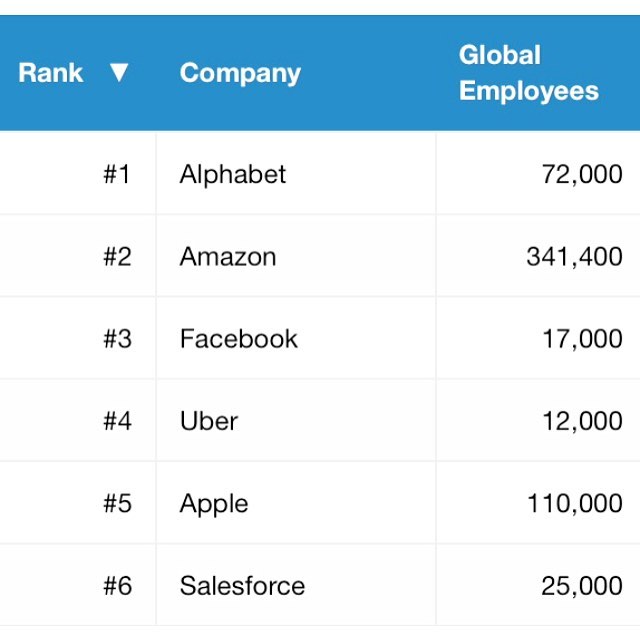The image size is (640, 640).
Task: Sort table by Rank column header
Action: 51,73
